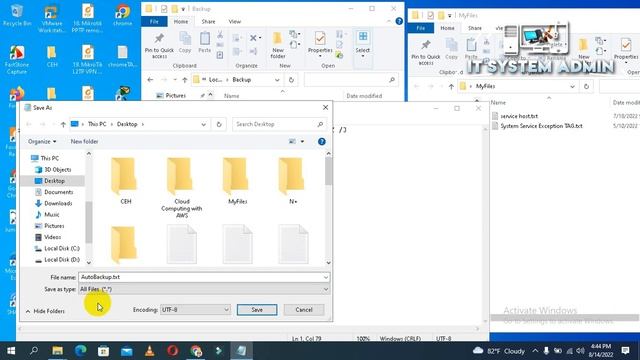Open the change view dropdown arrow

(x=302, y=142)
